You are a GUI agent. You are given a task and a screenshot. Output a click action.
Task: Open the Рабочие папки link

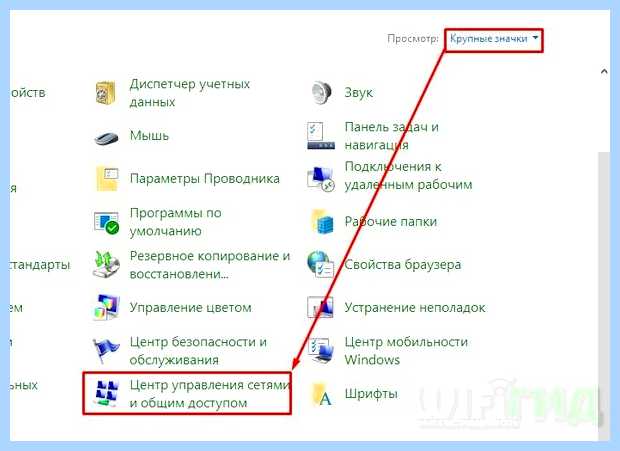pos(391,221)
